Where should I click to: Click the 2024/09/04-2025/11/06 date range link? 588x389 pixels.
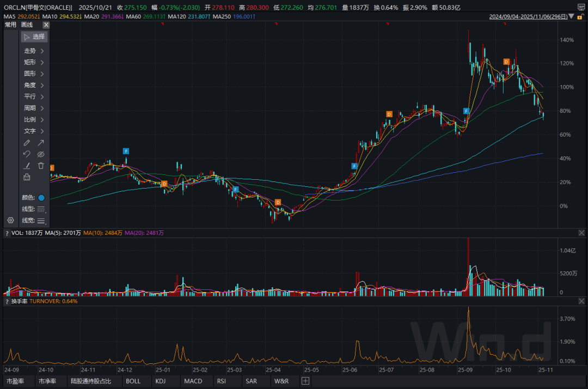click(x=527, y=17)
